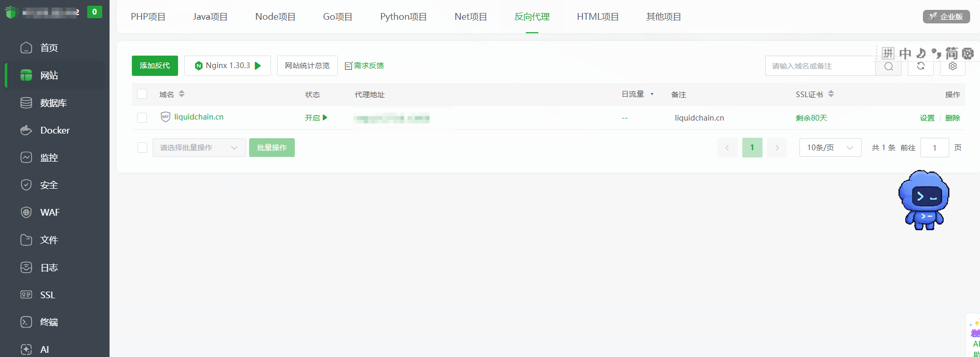Switch to the HTML项目 tab

598,17
